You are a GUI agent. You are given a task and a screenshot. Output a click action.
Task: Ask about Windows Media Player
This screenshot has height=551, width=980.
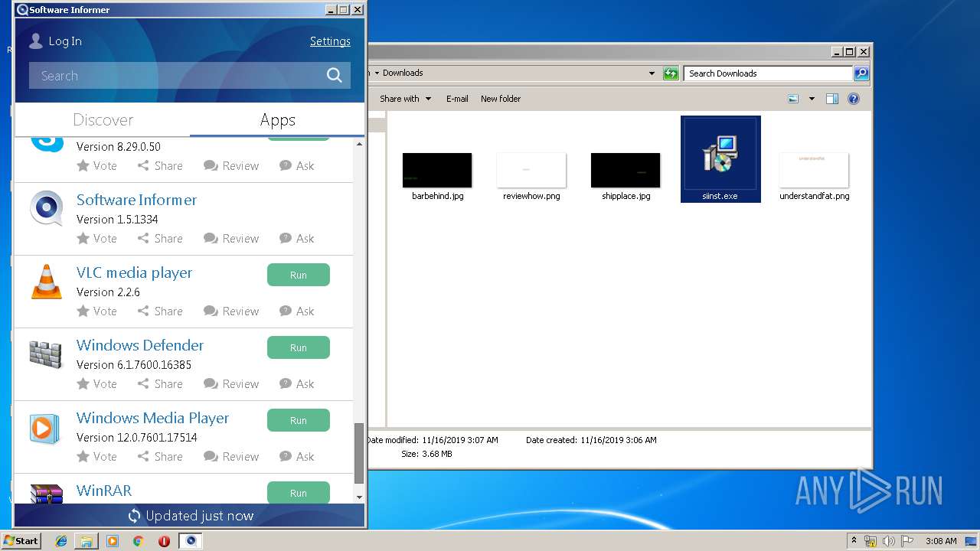point(297,457)
